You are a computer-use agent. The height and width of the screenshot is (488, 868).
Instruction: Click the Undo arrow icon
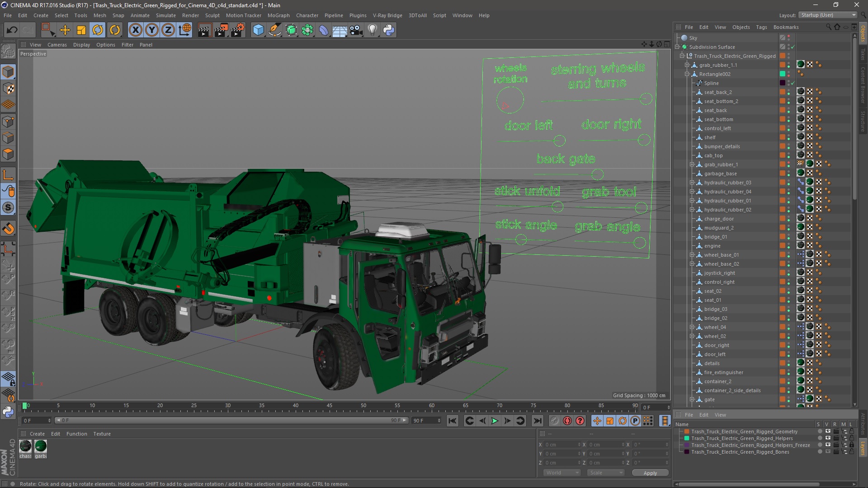[12, 30]
